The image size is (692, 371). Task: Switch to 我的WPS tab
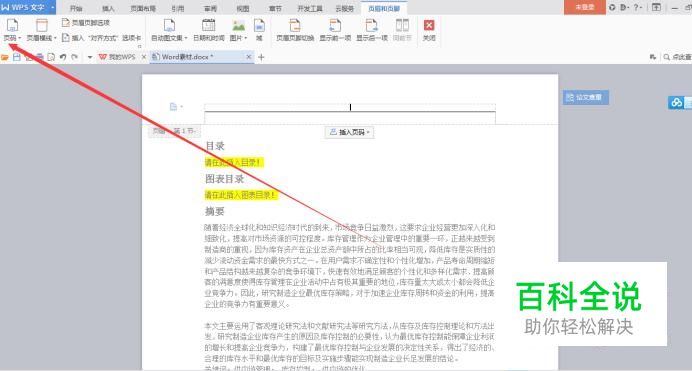pos(117,57)
